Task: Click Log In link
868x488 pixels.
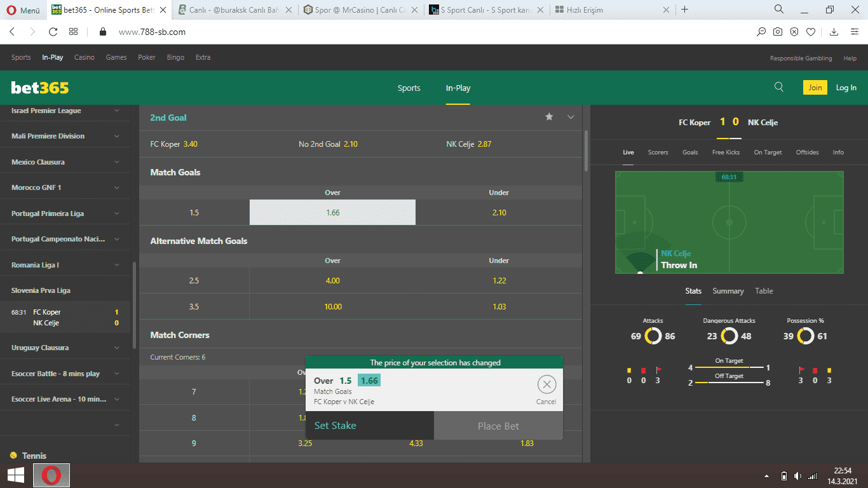Action: click(846, 88)
